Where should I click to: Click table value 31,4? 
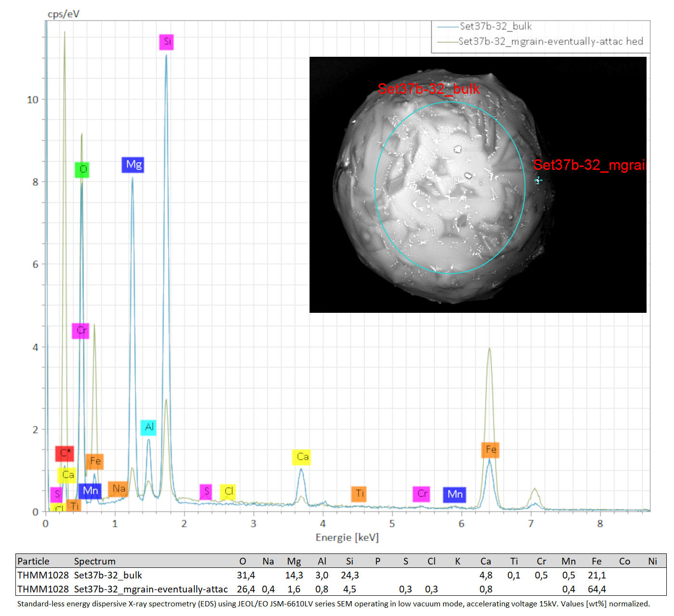246,575
